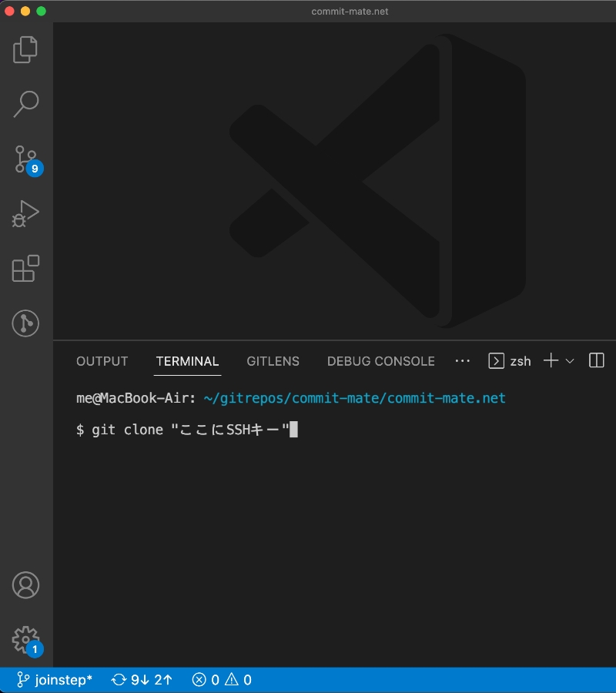The image size is (616, 693).
Task: Synchronize changes 9 down 2 up
Action: [142, 680]
